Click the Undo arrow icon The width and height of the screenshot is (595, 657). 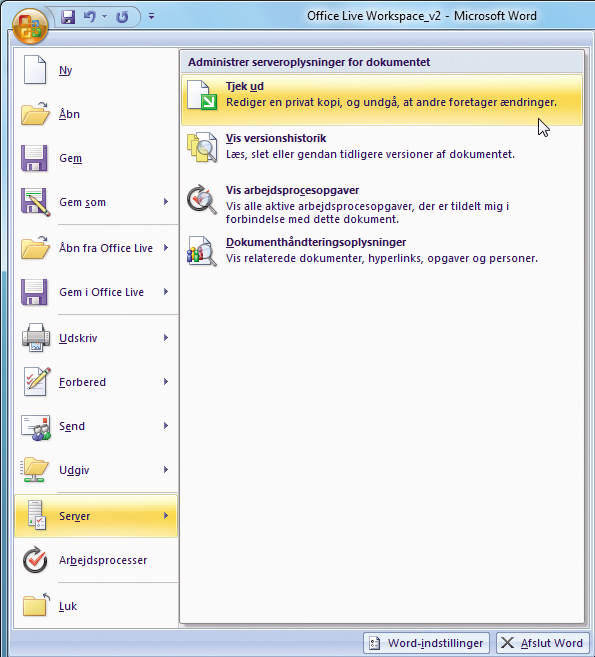[89, 17]
